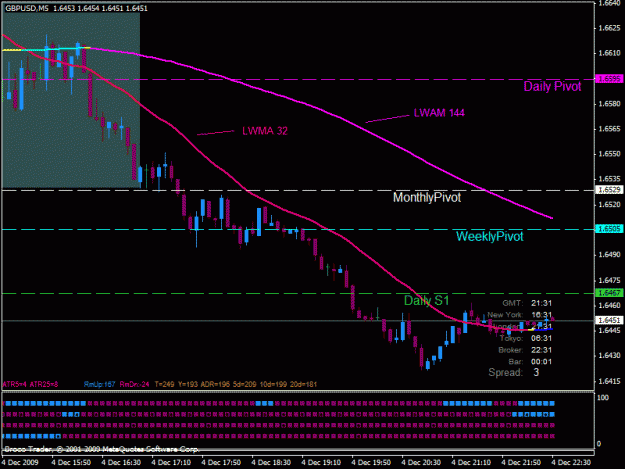The height and width of the screenshot is (469, 625).
Task: Click the 'WeeklyPivot' line label
Action: (489, 236)
